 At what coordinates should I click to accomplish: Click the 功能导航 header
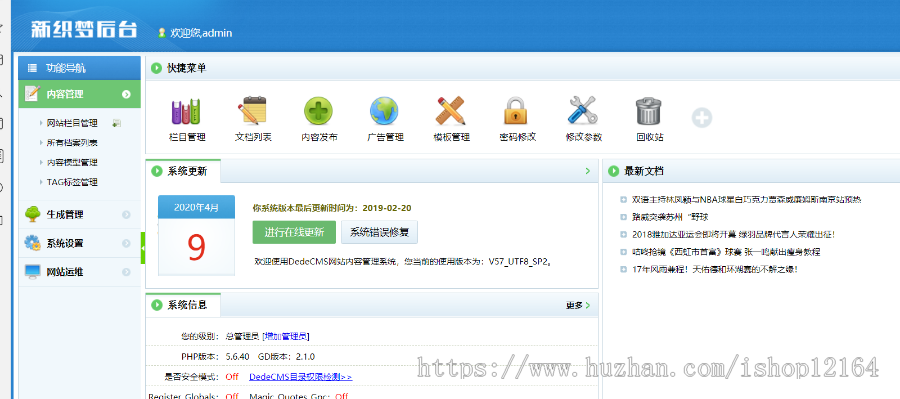[x=80, y=68]
